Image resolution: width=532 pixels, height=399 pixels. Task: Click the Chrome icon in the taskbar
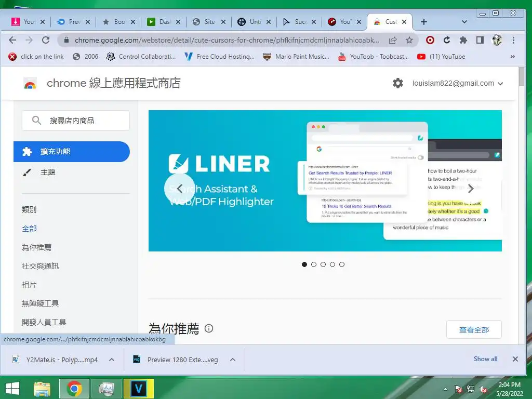[74, 389]
